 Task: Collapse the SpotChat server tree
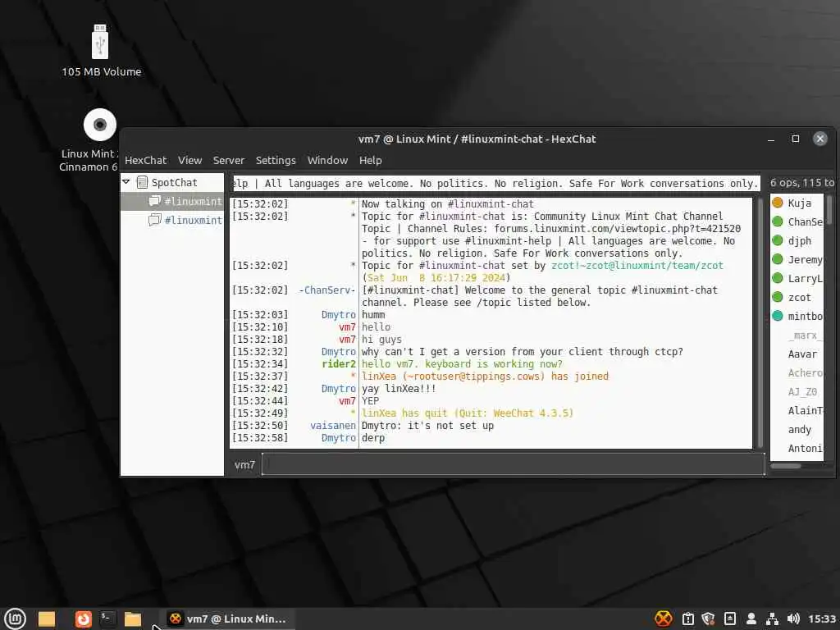126,182
